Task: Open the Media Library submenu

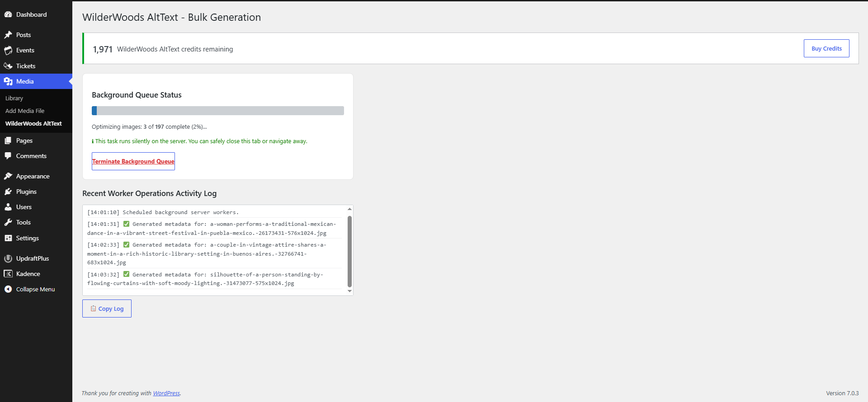Action: tap(14, 98)
